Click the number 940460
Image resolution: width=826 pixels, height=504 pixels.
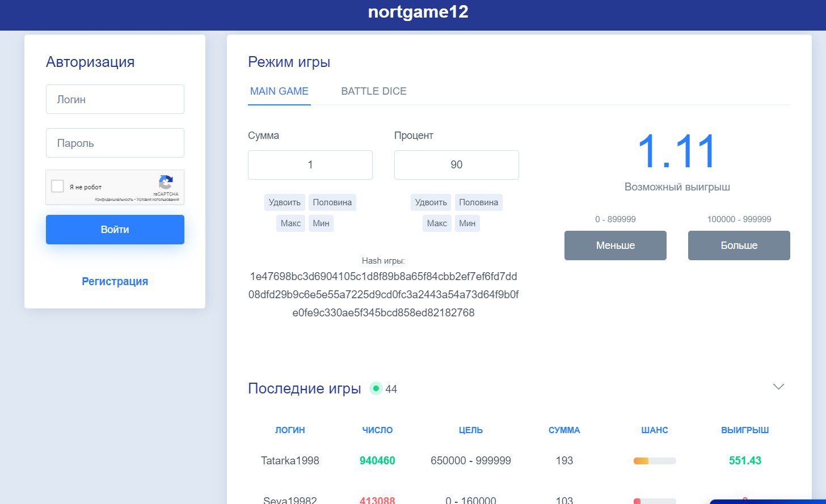[x=377, y=461]
